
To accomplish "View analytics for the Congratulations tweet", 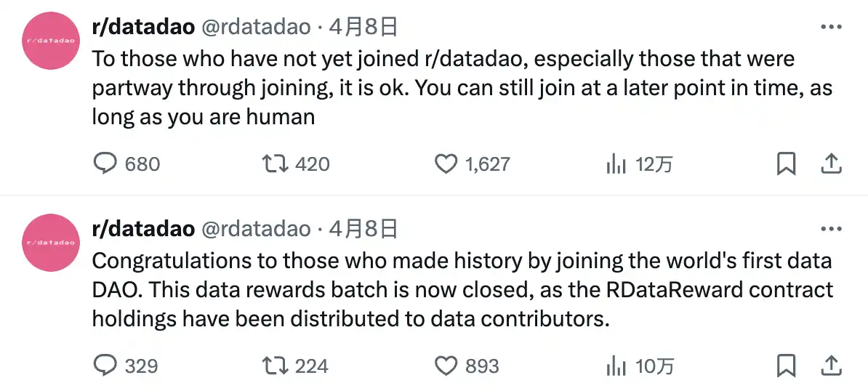I will [x=616, y=366].
